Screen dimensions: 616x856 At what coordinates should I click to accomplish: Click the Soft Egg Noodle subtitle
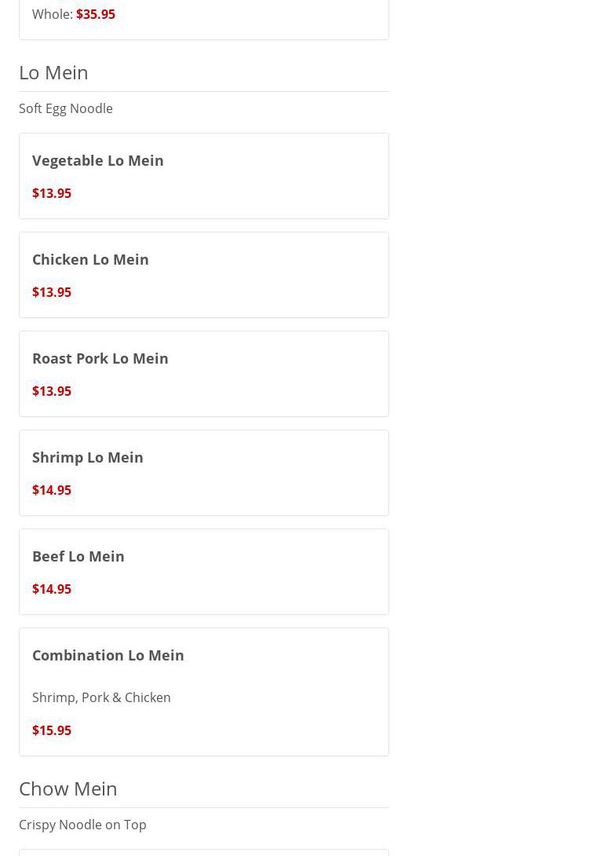click(x=66, y=108)
